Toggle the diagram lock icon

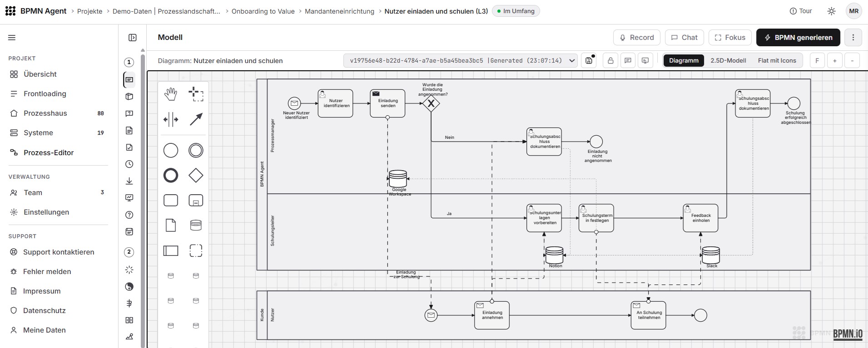(610, 61)
